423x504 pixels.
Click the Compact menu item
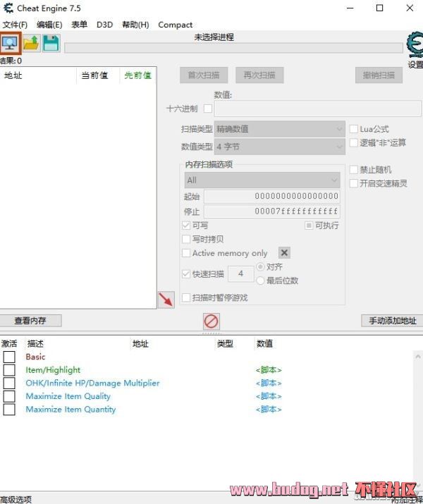click(175, 25)
